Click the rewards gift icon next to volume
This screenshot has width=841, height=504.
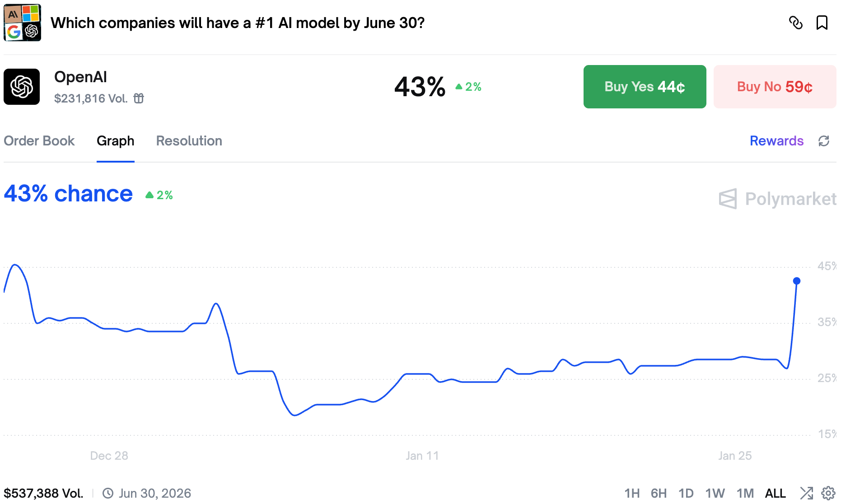[x=139, y=98]
